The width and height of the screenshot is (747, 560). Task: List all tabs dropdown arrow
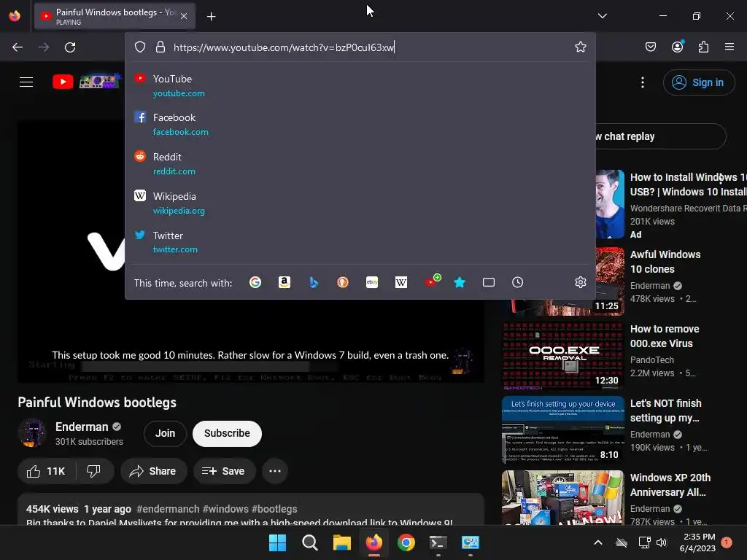click(x=602, y=16)
